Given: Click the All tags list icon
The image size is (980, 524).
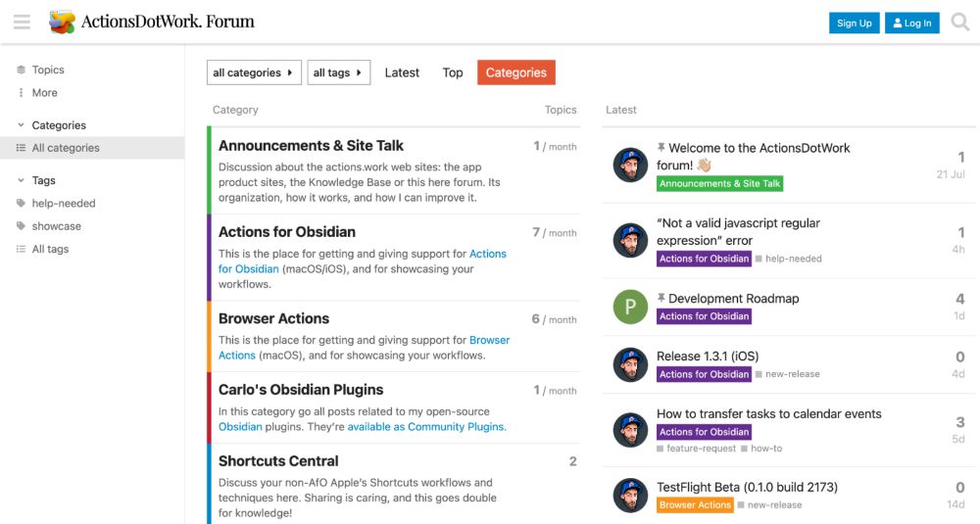Looking at the screenshot, I should pyautogui.click(x=21, y=249).
